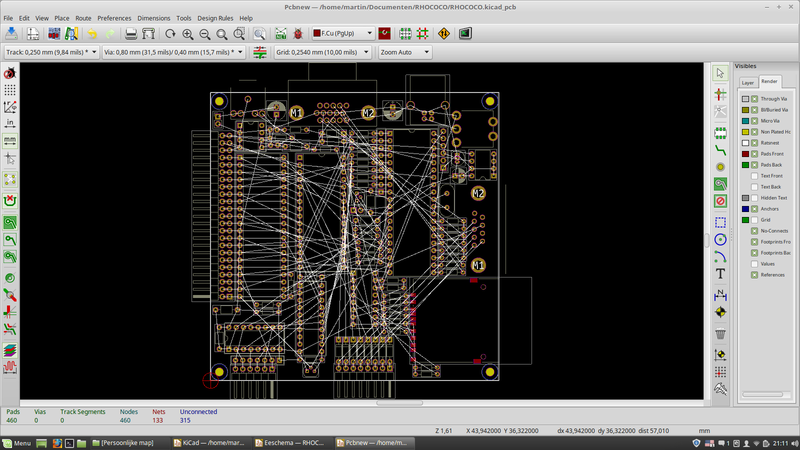Image resolution: width=800 pixels, height=450 pixels.
Task: Click the Print board icon
Action: pyautogui.click(x=131, y=34)
